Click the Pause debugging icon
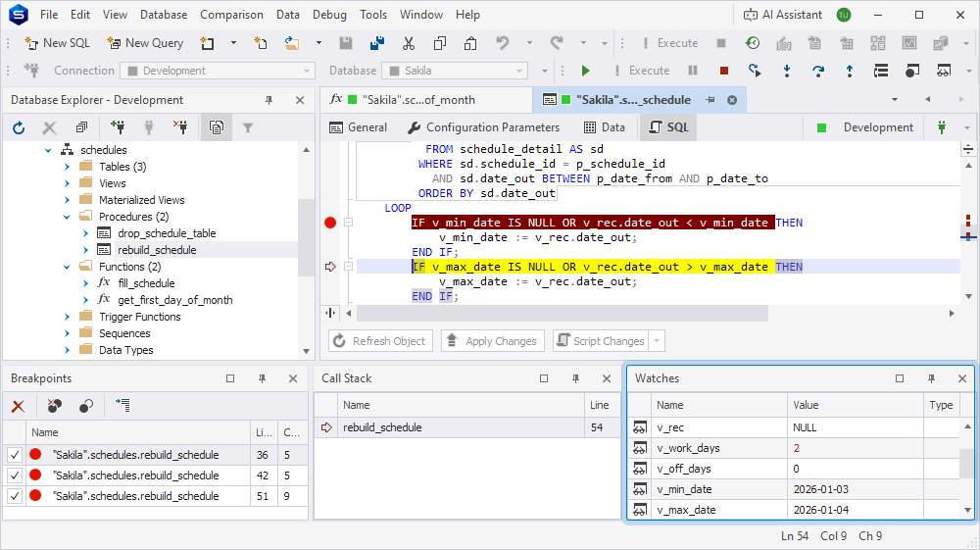 coord(693,71)
